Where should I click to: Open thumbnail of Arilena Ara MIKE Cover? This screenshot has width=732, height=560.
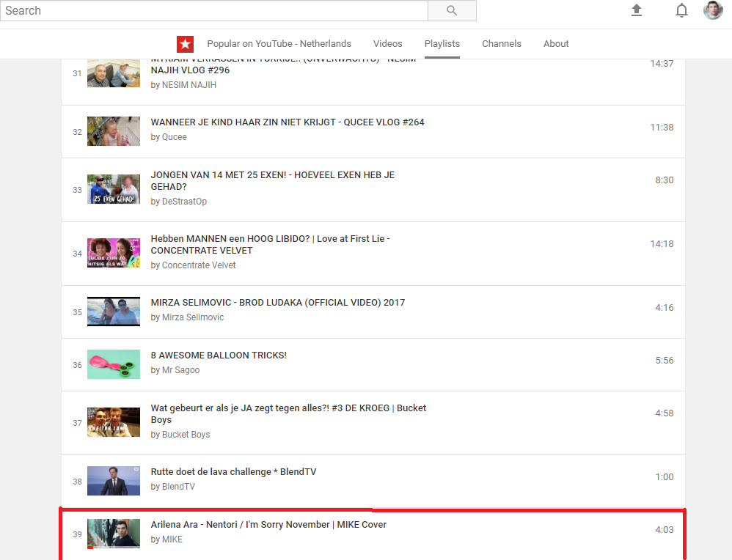[x=114, y=534]
